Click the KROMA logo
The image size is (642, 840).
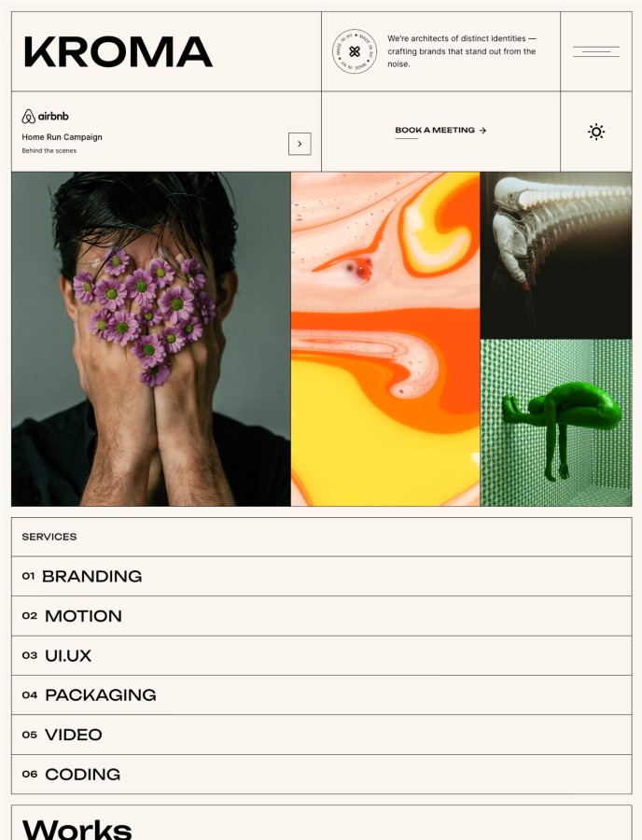point(119,52)
